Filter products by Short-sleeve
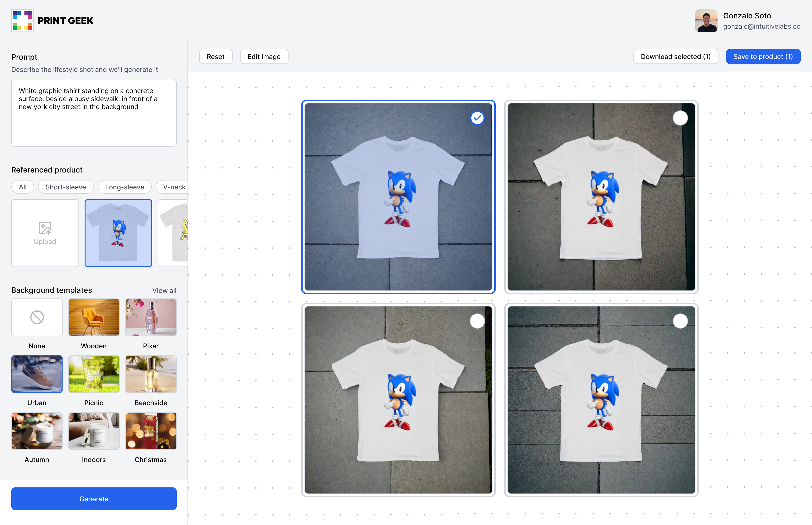The height and width of the screenshot is (525, 812). pos(66,187)
